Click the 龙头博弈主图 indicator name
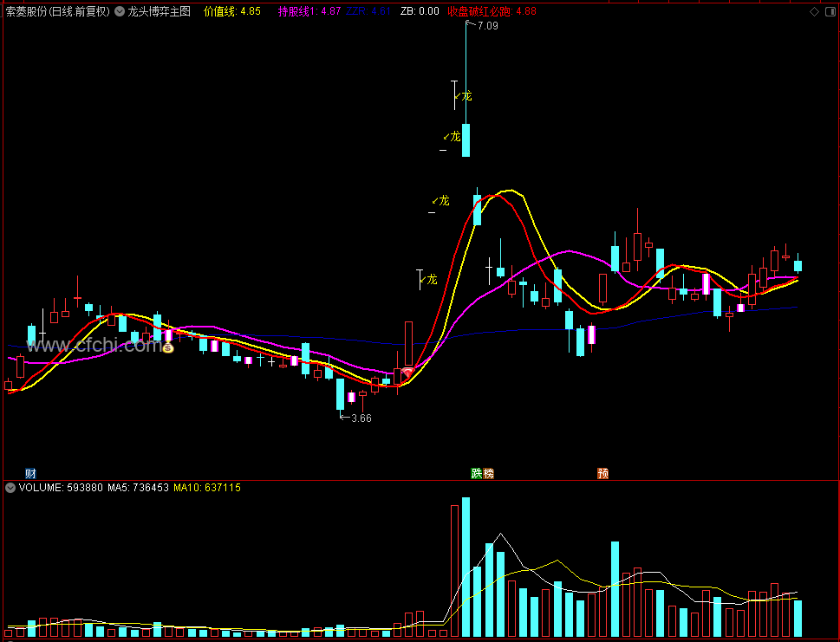Image resolution: width=840 pixels, height=642 pixels. tap(160, 11)
